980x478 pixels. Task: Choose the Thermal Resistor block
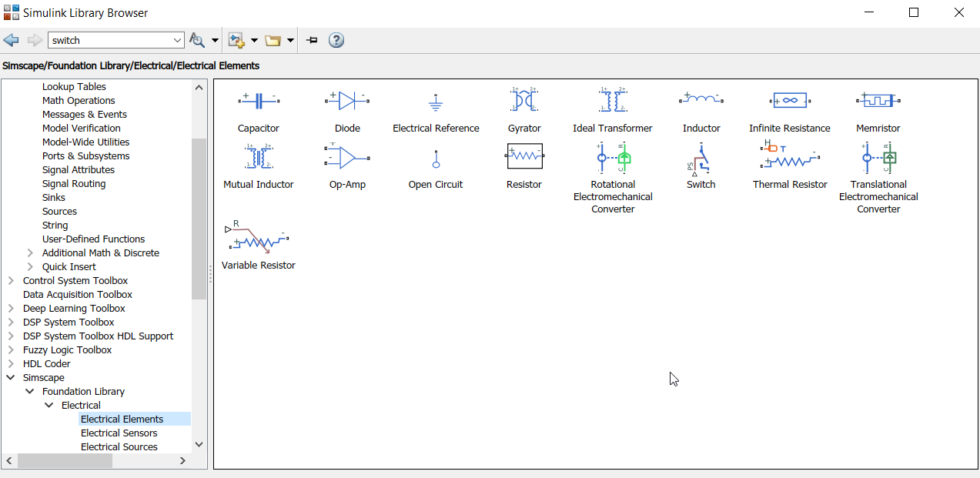pyautogui.click(x=790, y=156)
